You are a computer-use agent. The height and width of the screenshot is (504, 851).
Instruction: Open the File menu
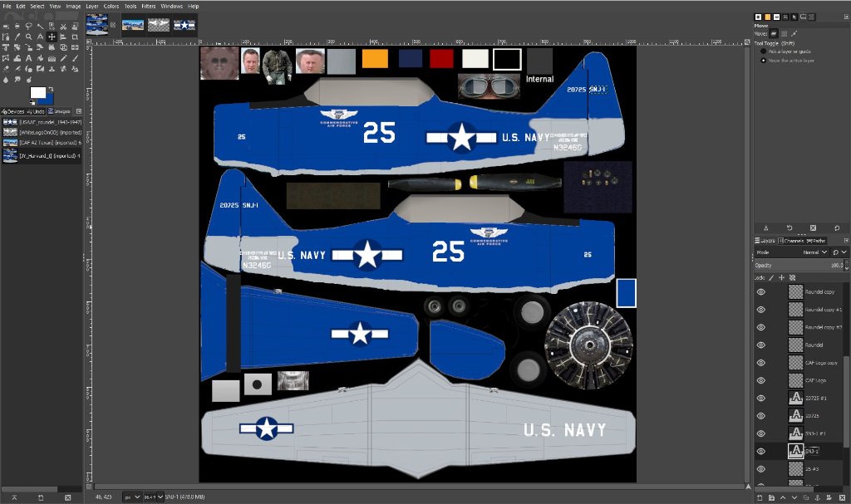tap(7, 7)
